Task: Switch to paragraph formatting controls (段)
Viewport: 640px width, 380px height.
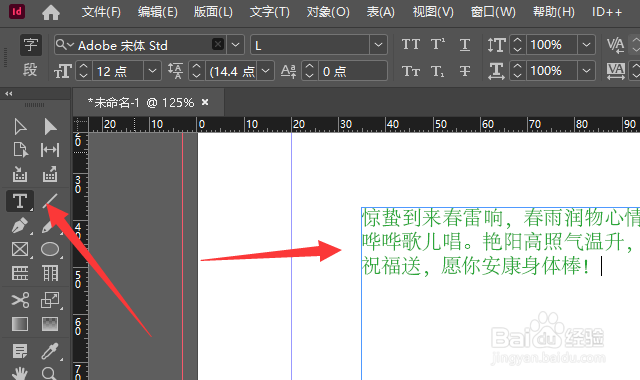Action: point(31,71)
